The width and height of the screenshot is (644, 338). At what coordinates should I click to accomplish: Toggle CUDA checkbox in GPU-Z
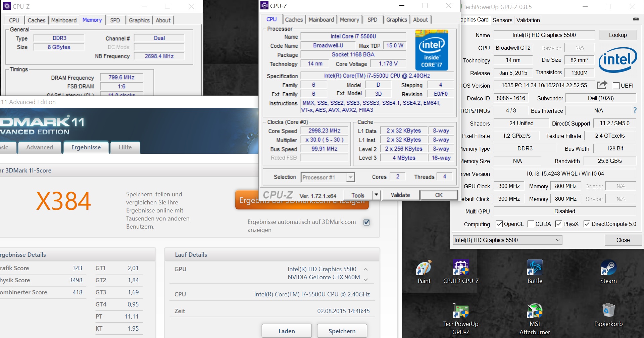pyautogui.click(x=531, y=224)
